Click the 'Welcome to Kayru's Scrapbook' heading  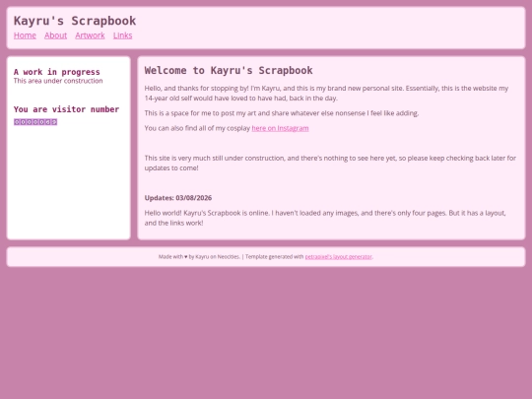229,70
